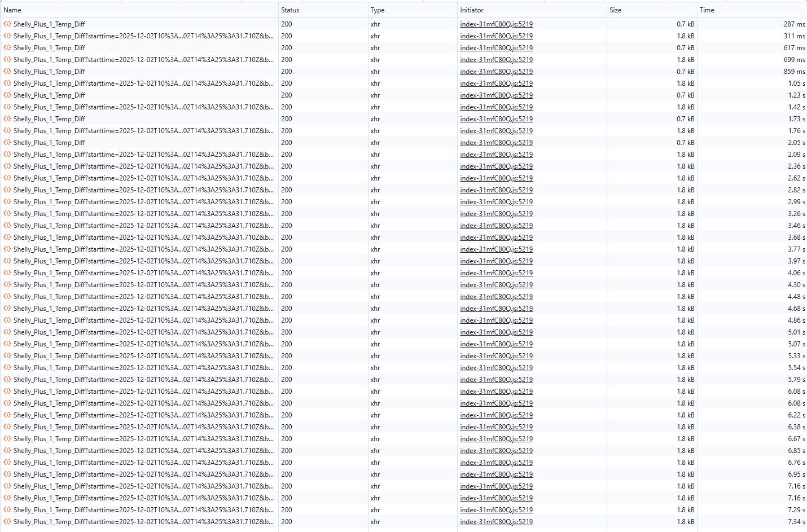807x532 pixels.
Task: Select the xhr icon for the 2.62 s request
Action: tap(7, 178)
